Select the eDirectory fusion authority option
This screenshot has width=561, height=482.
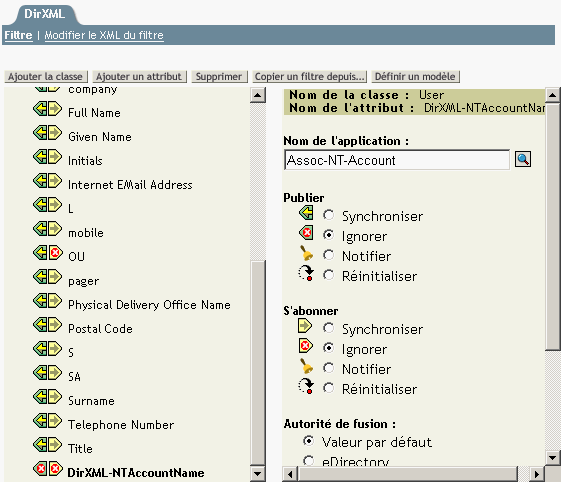308,461
